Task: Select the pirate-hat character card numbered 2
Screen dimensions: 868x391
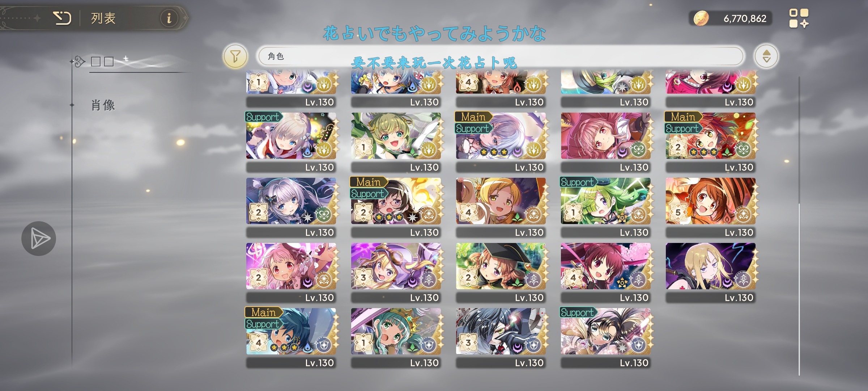Action: [x=501, y=273]
